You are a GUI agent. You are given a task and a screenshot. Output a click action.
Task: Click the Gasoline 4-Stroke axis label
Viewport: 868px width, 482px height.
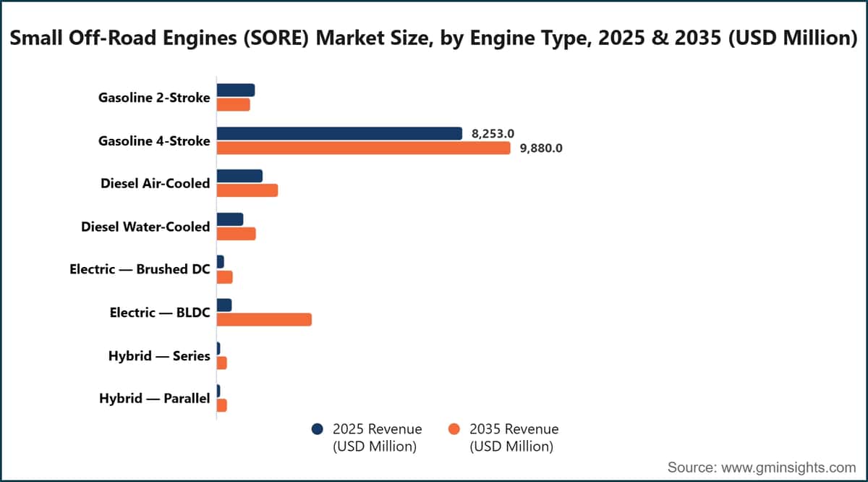tap(154, 140)
